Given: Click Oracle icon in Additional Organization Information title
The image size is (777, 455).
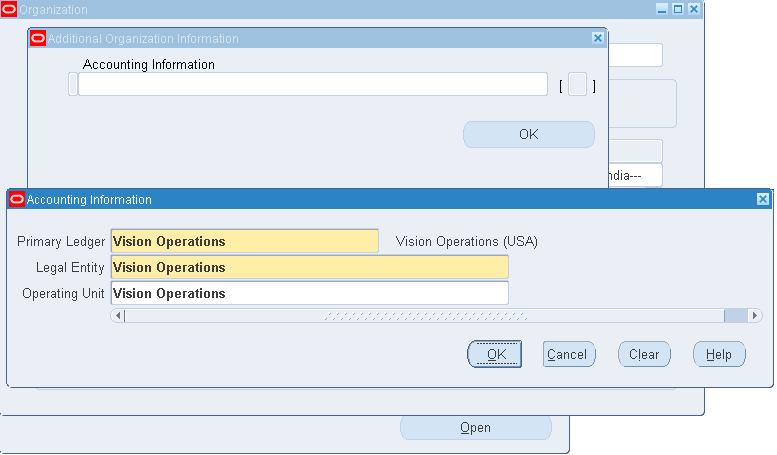Looking at the screenshot, I should (38, 39).
